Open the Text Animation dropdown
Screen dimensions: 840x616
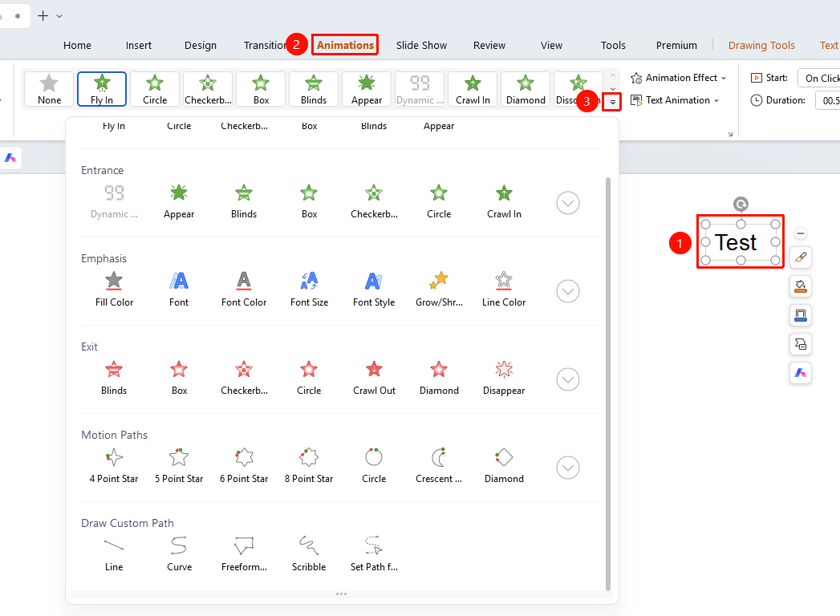[x=675, y=100]
